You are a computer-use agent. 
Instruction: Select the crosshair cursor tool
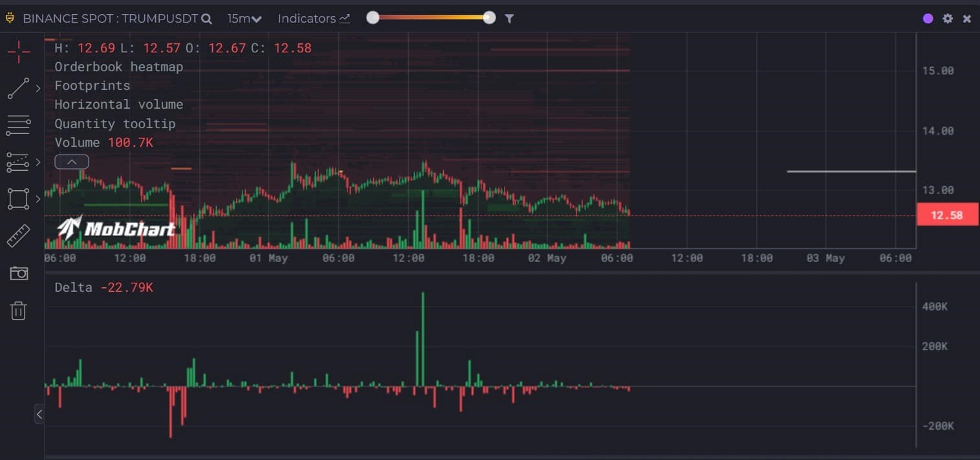(19, 52)
